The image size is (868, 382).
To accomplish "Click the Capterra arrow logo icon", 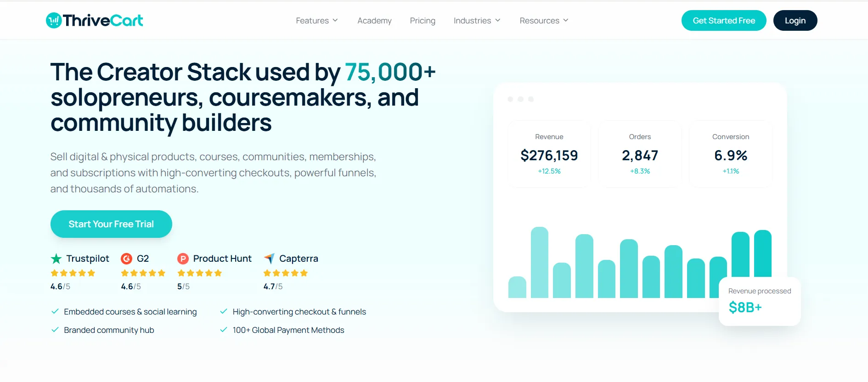I will click(269, 258).
